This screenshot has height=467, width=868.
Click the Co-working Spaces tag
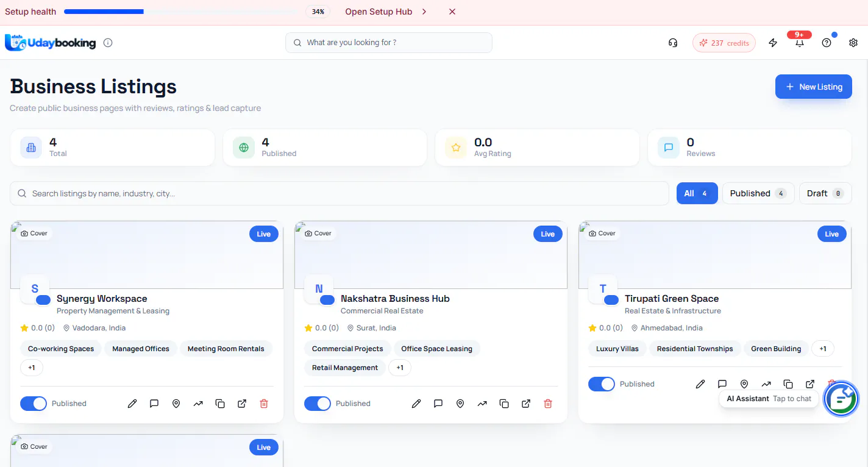61,349
